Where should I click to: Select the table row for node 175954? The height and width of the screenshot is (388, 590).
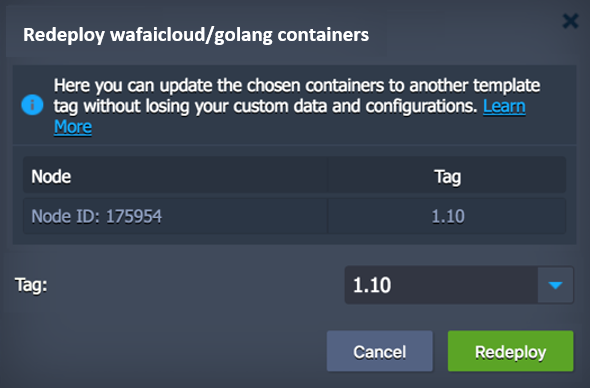(x=295, y=216)
